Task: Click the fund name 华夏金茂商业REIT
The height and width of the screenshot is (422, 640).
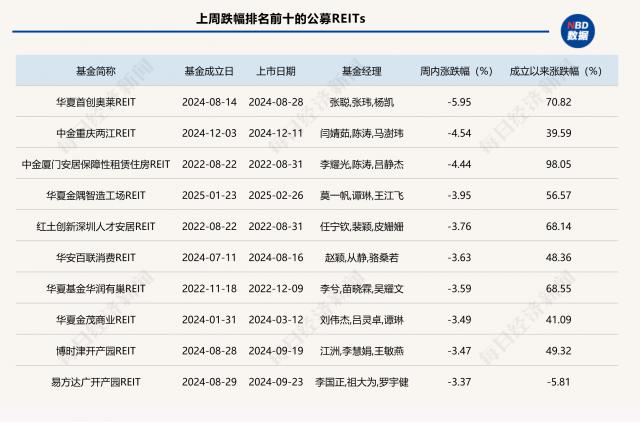Action: coord(96,320)
